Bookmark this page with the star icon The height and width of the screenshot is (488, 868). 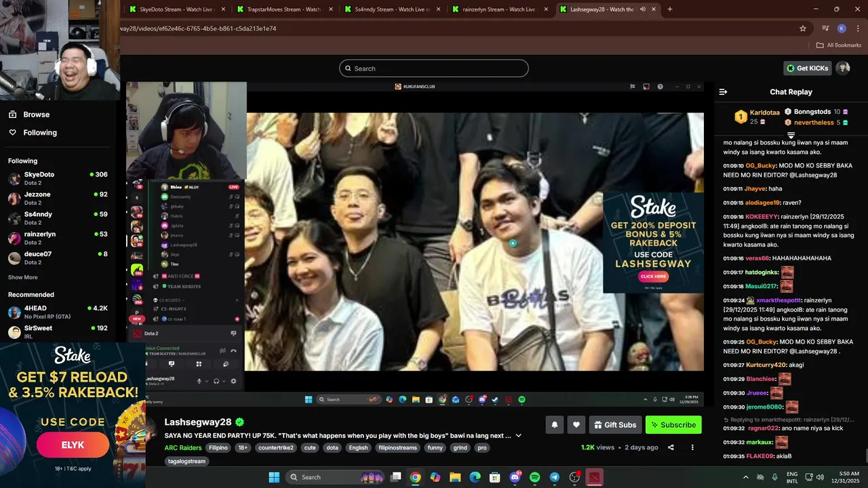(x=803, y=28)
